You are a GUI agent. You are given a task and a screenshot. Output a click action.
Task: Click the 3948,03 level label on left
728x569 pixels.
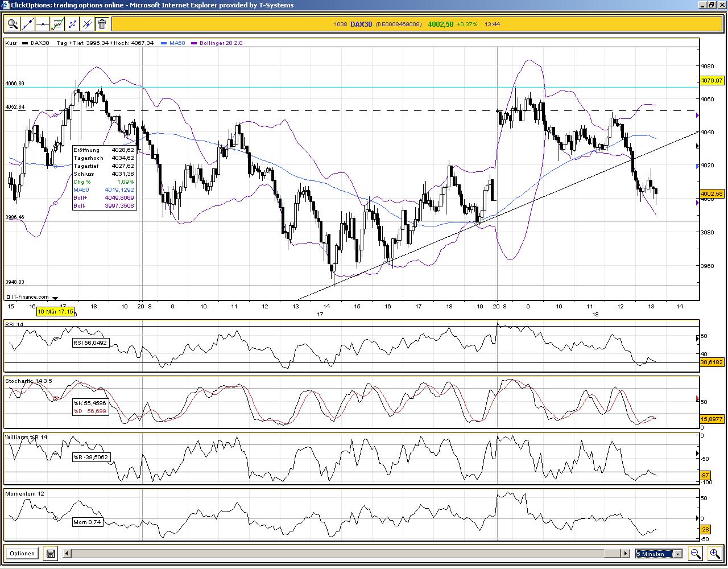click(15, 282)
